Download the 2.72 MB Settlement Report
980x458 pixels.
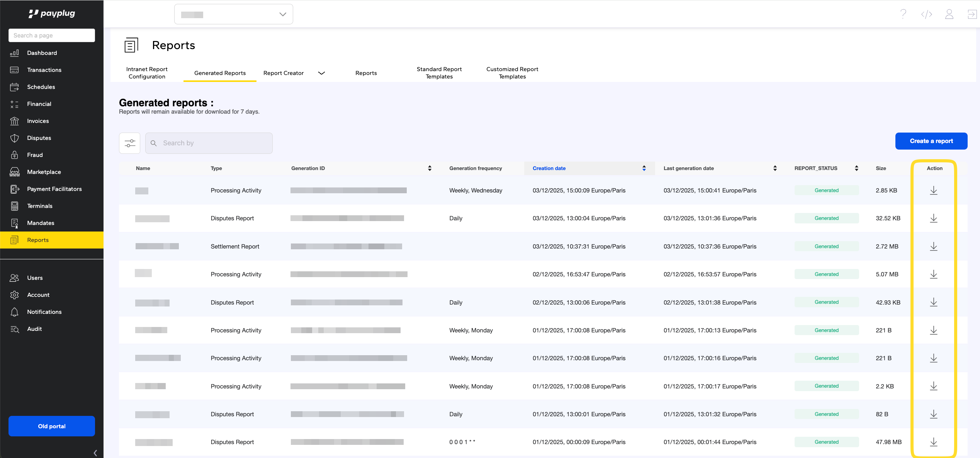[933, 246]
